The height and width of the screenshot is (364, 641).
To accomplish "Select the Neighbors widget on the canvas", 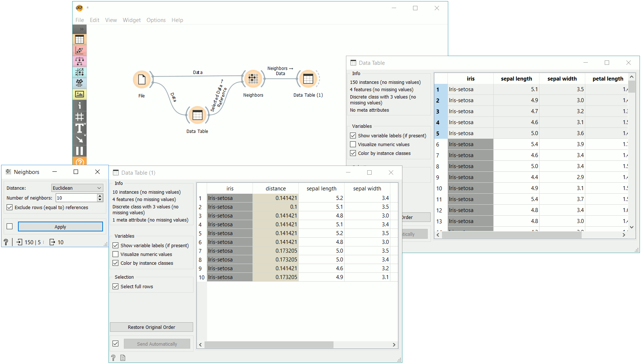I will point(253,78).
